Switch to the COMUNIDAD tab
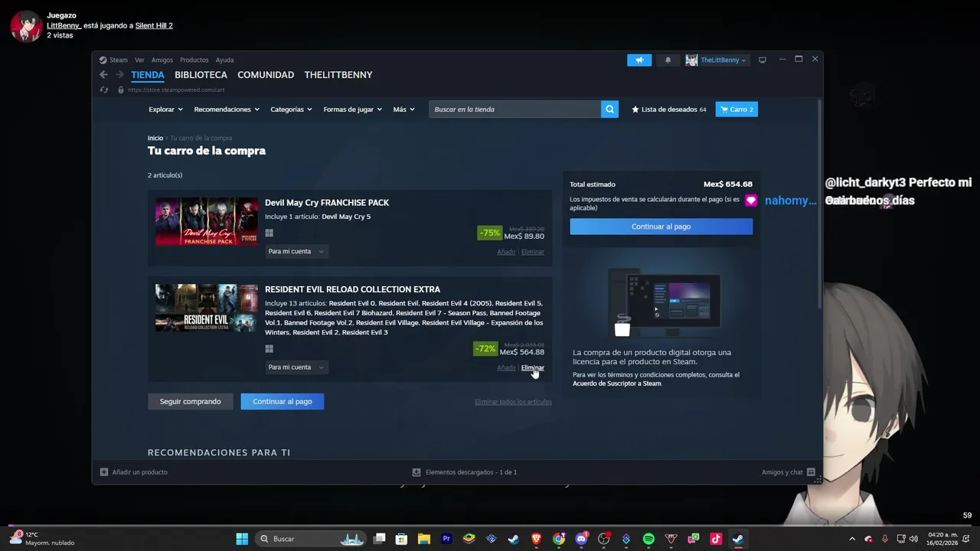Viewport: 980px width, 551px height. point(266,75)
